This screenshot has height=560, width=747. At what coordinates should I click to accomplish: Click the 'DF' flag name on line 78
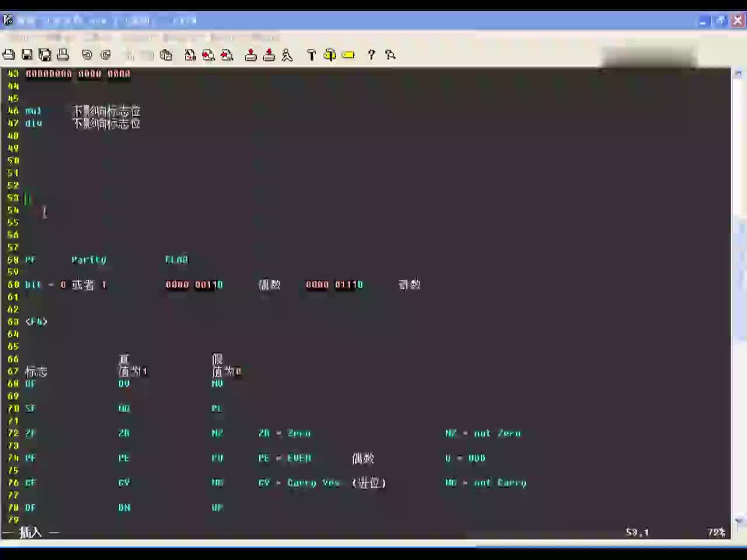coord(30,508)
